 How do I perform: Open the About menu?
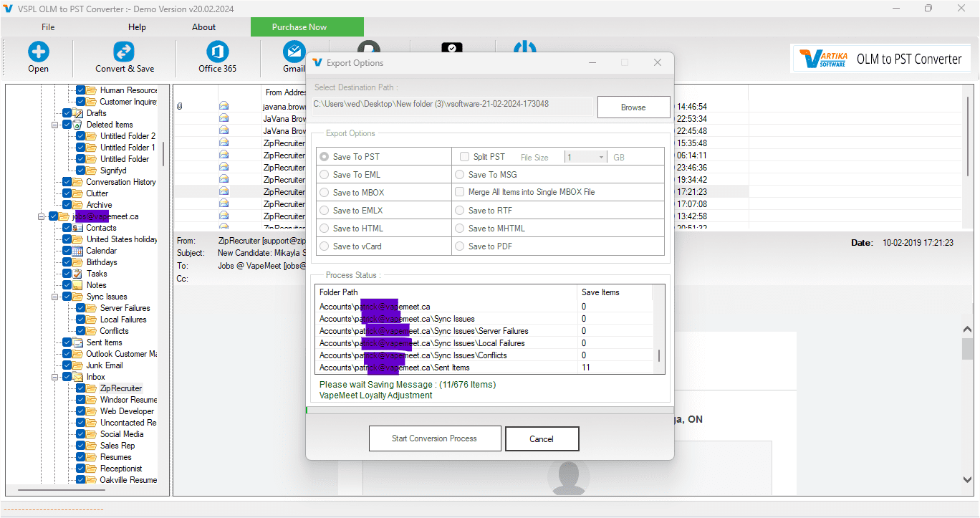[x=203, y=27]
